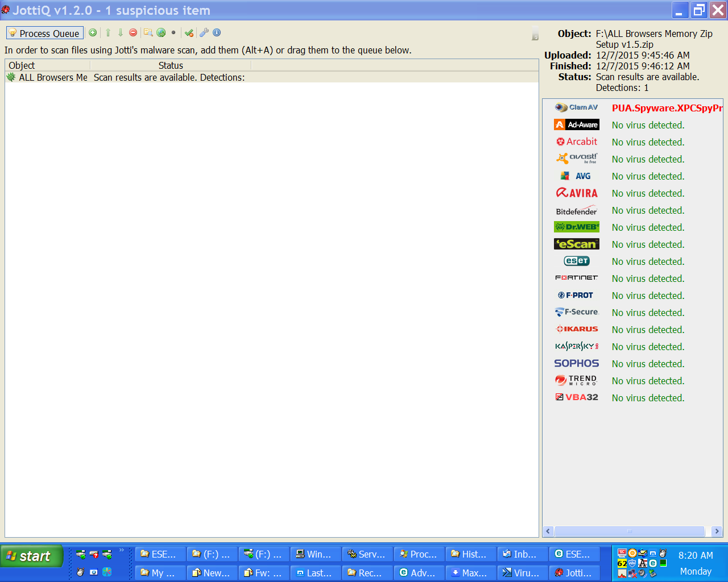Image resolution: width=728 pixels, height=582 pixels.
Task: Click the taskbar clock showing 8:20 AM
Action: [x=696, y=555]
